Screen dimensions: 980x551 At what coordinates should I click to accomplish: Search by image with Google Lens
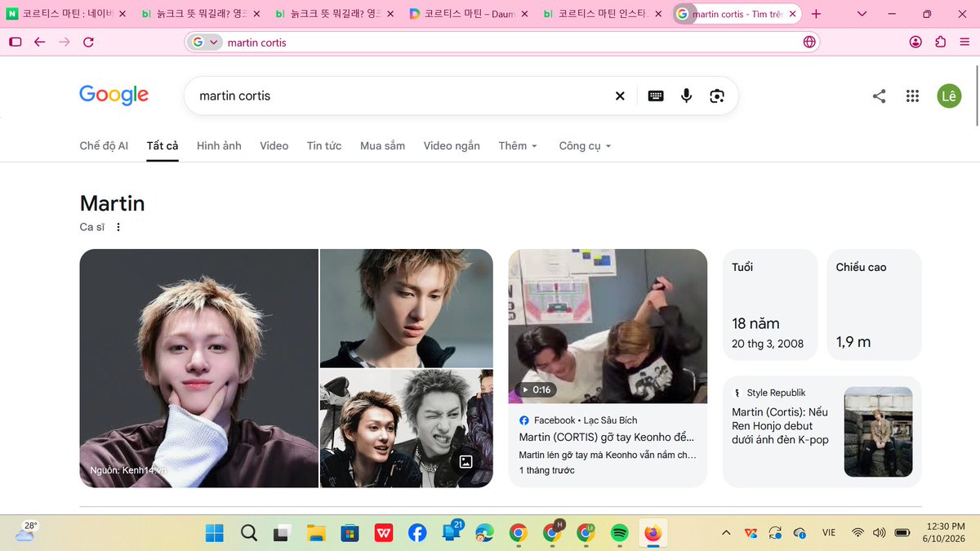click(x=717, y=96)
